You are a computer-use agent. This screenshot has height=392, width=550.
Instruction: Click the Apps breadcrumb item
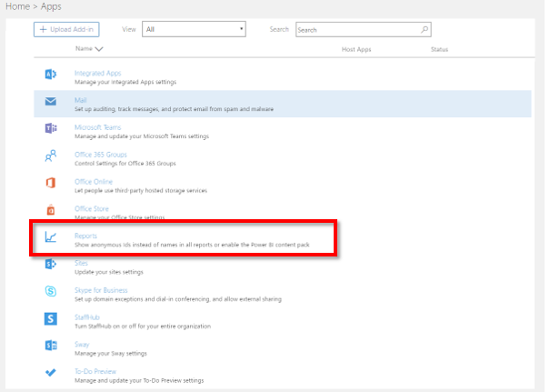[51, 6]
